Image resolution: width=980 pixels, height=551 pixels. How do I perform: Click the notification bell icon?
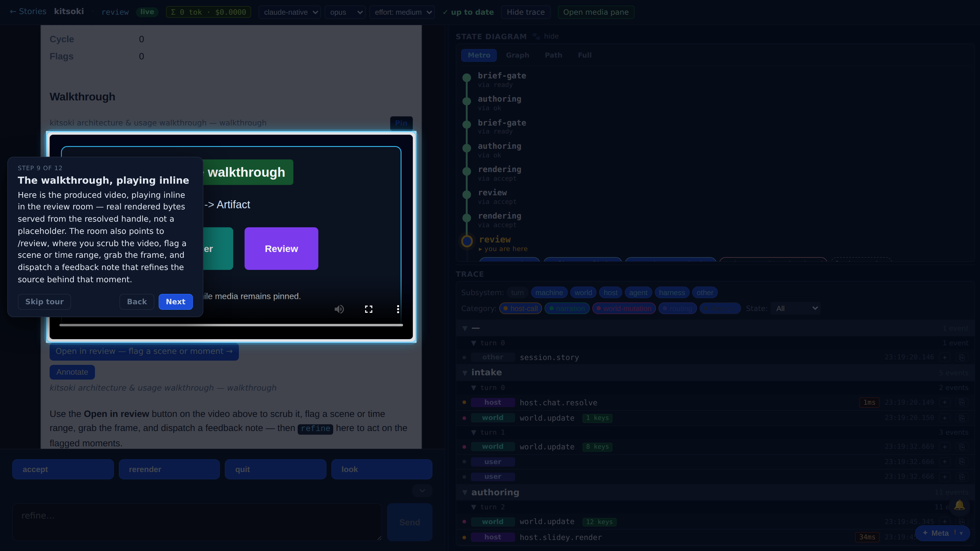(x=959, y=505)
